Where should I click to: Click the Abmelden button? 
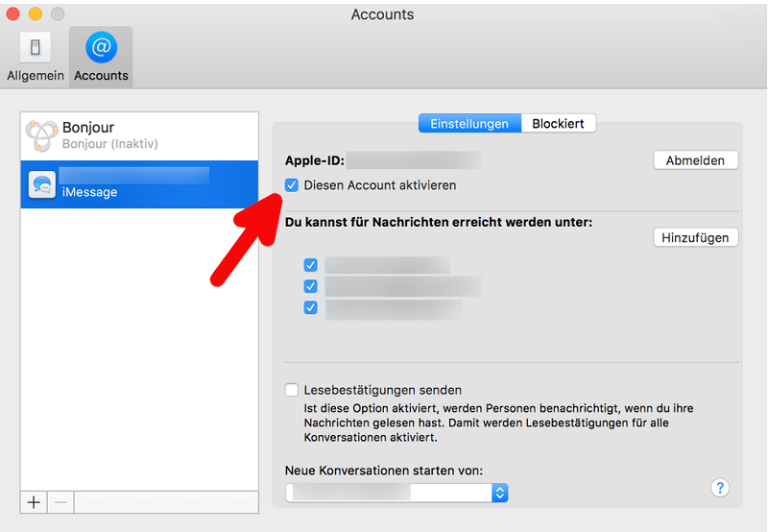click(695, 160)
